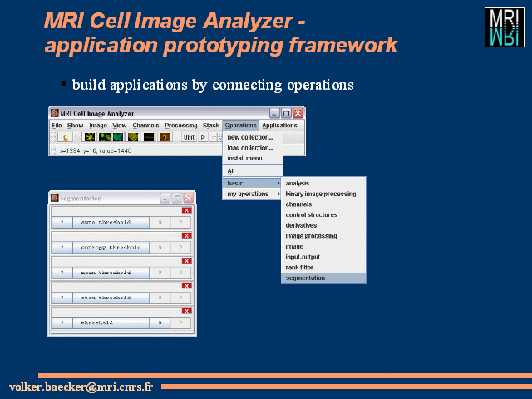Click the Operations menu

(x=240, y=126)
